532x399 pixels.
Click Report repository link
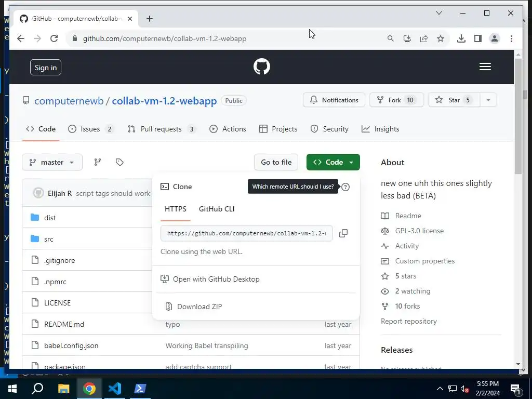coord(409,321)
